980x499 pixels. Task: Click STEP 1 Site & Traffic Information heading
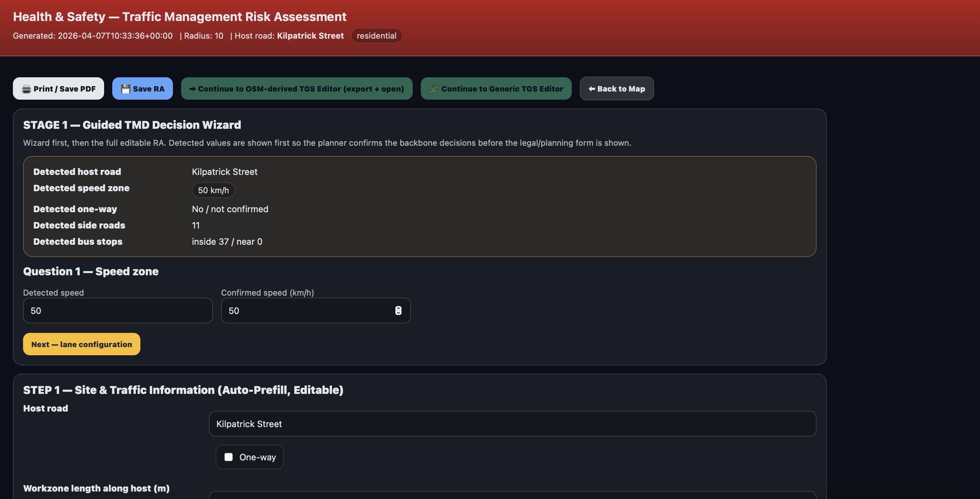coord(183,390)
